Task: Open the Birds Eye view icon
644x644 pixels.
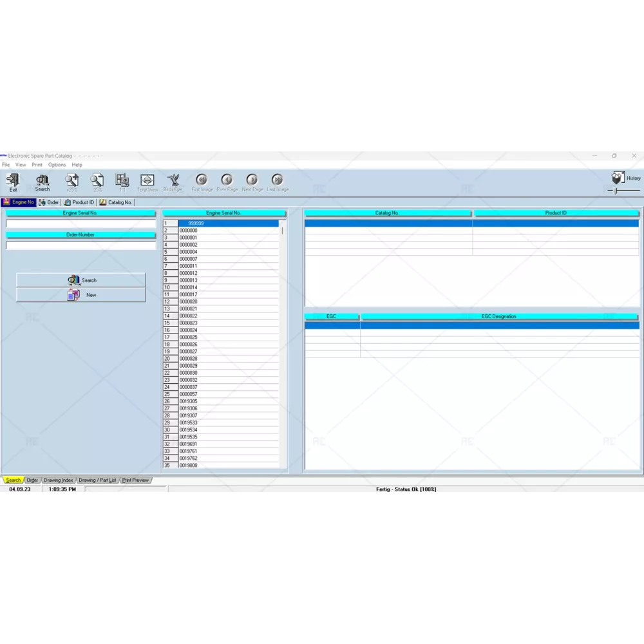Action: coord(173,181)
